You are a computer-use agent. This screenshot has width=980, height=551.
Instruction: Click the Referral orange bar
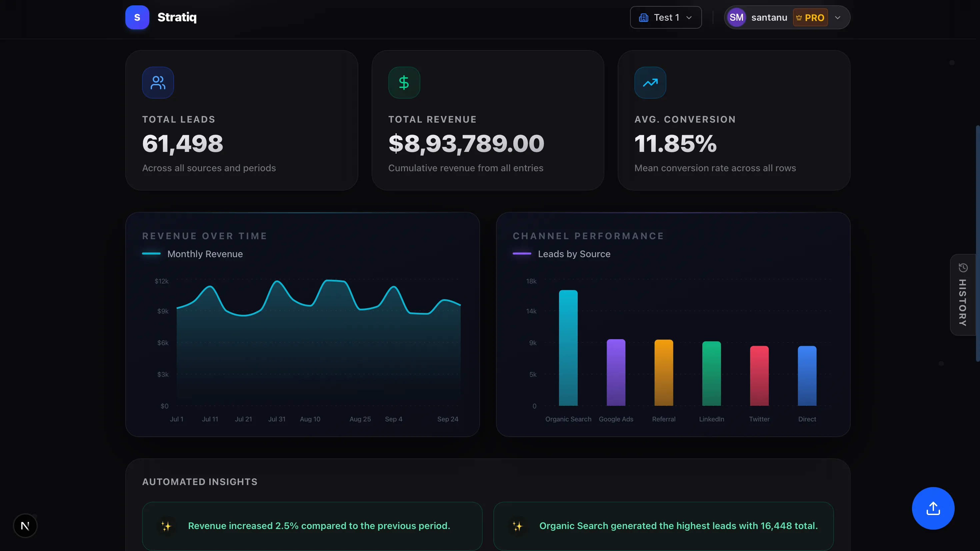pyautogui.click(x=664, y=373)
